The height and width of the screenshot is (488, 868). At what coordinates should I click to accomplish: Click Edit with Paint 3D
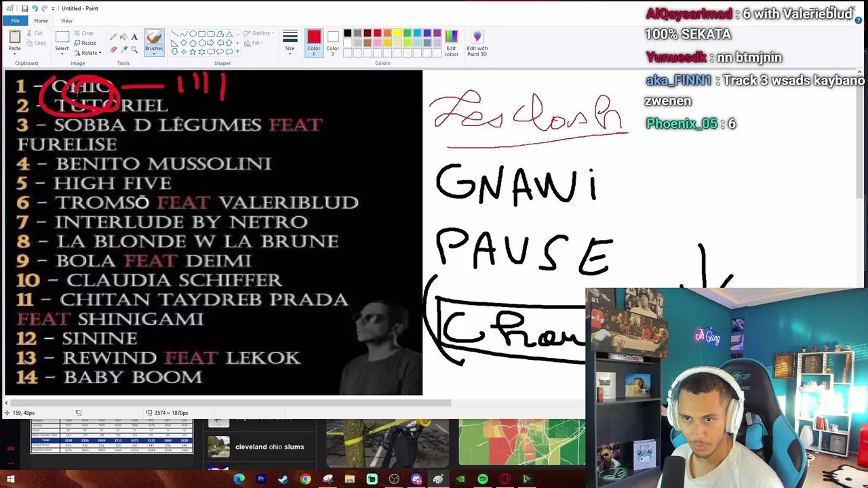[x=477, y=42]
